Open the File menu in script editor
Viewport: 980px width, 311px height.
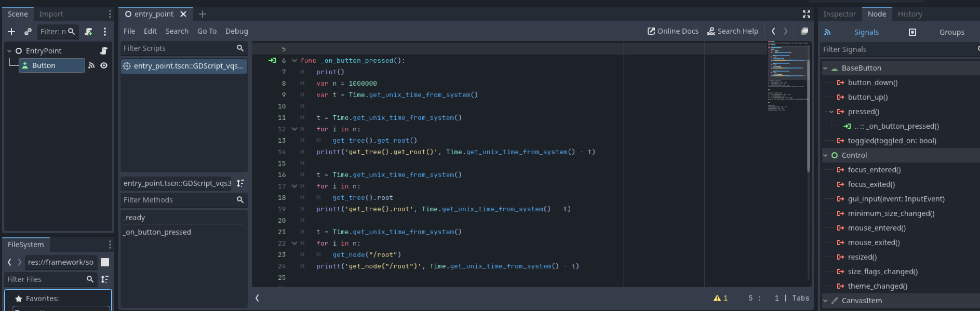point(129,31)
